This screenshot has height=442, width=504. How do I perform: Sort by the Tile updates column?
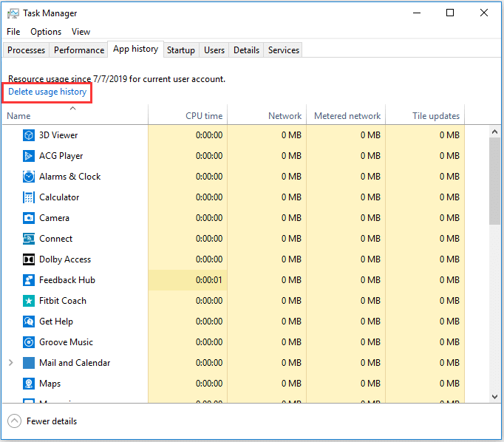point(425,116)
